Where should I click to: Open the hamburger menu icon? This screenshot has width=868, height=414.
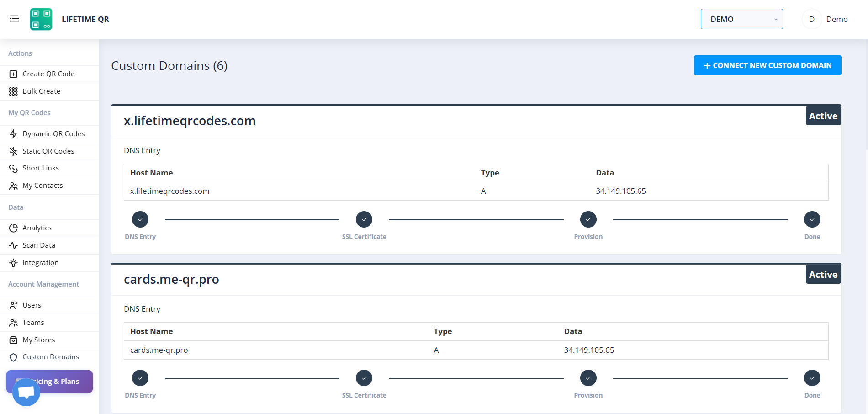[x=14, y=19]
